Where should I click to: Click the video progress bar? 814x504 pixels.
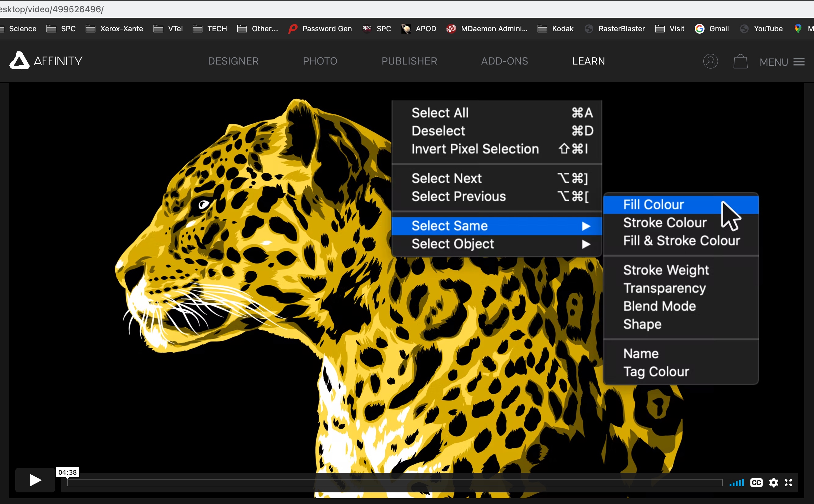pos(395,483)
